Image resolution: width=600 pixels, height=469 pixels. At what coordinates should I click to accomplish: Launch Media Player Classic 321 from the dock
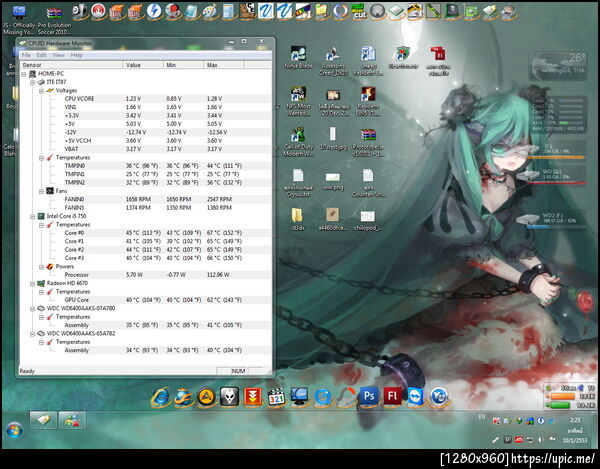pos(276,397)
